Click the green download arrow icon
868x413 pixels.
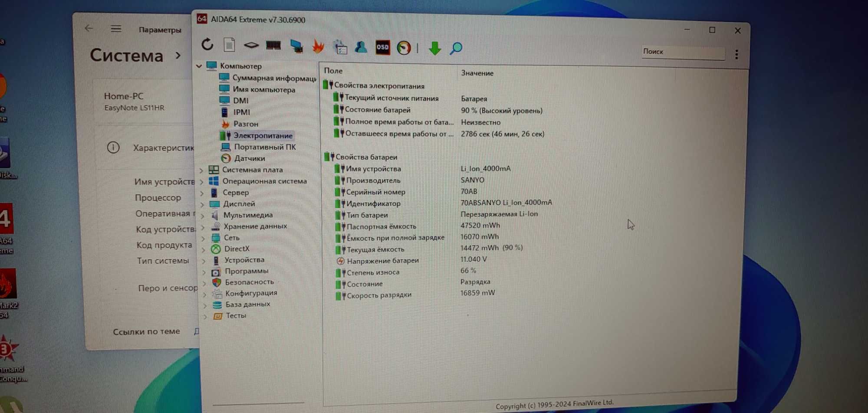pyautogui.click(x=434, y=48)
